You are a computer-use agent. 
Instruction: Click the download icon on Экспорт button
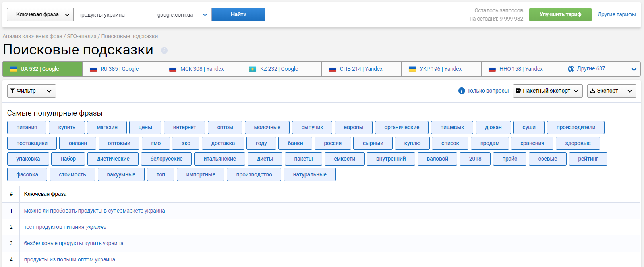click(x=592, y=91)
